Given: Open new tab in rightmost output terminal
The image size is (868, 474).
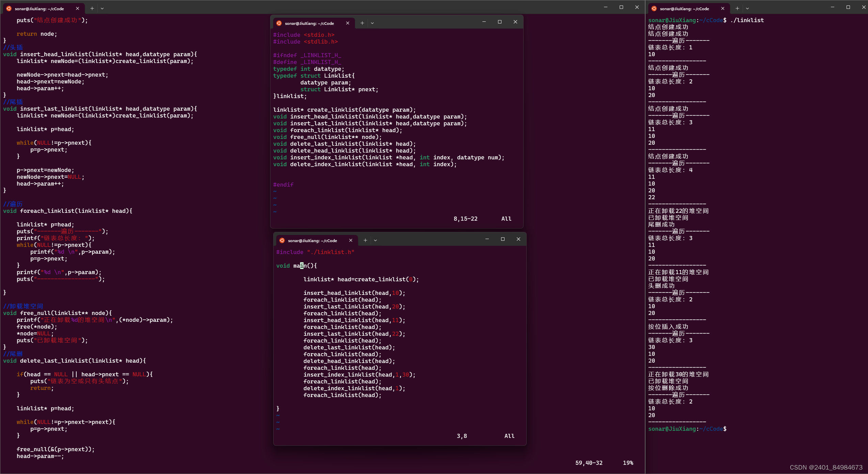Looking at the screenshot, I should [737, 9].
